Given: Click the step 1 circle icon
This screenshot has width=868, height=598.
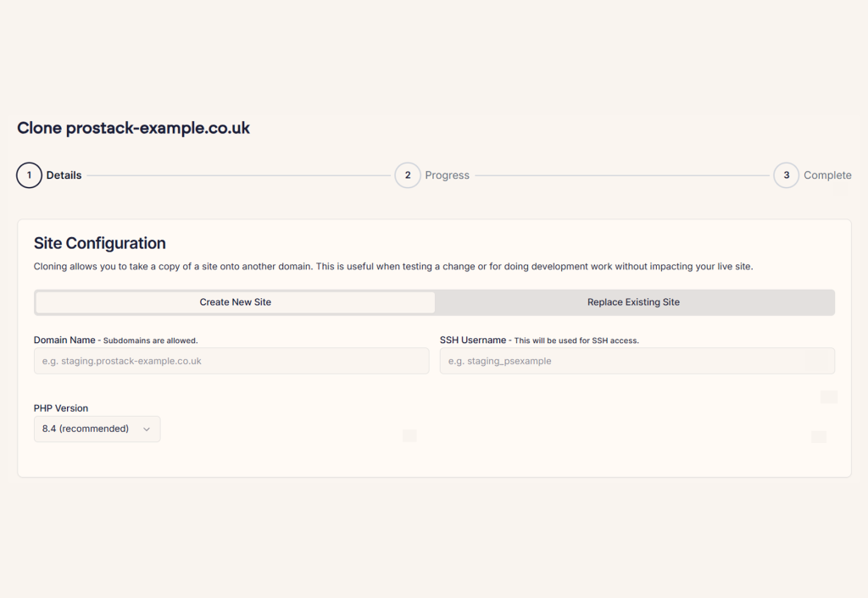Looking at the screenshot, I should click(x=29, y=175).
